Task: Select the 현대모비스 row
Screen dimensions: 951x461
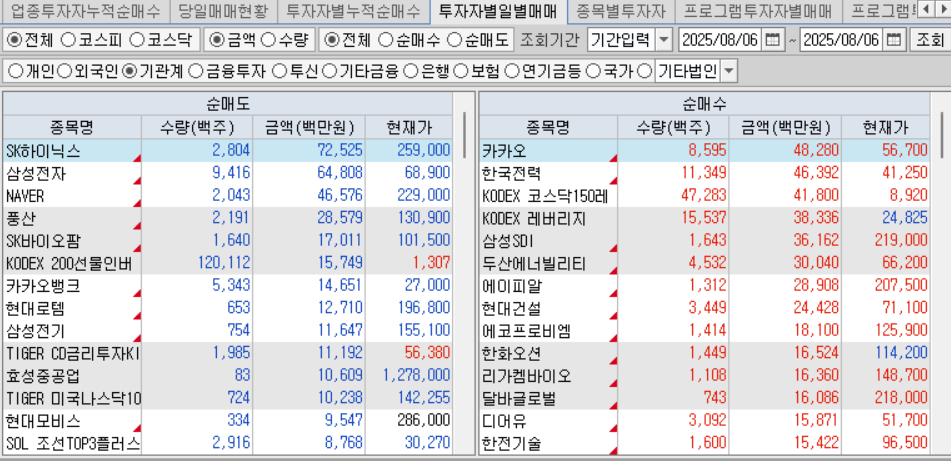Action: (x=227, y=420)
